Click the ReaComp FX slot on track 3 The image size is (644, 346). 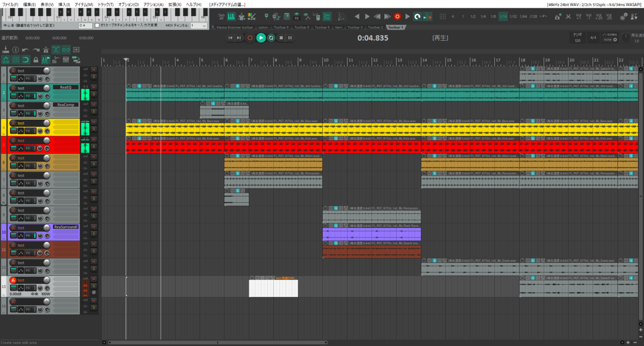coord(65,105)
